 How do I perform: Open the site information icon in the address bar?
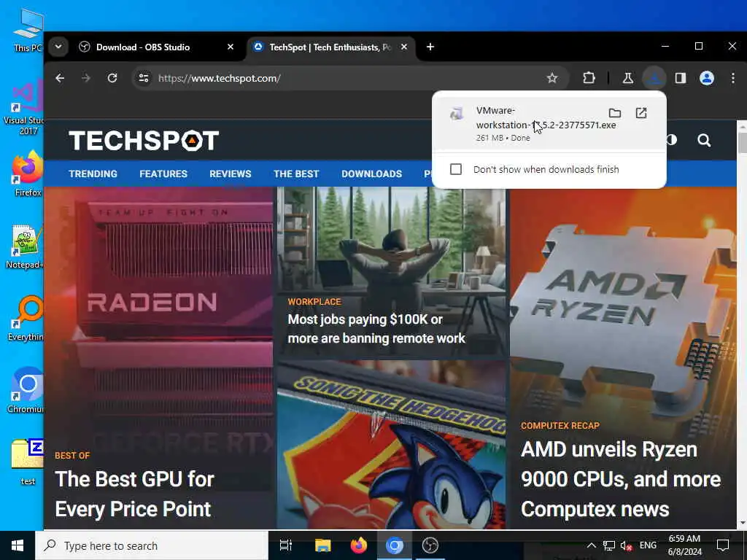(x=144, y=78)
